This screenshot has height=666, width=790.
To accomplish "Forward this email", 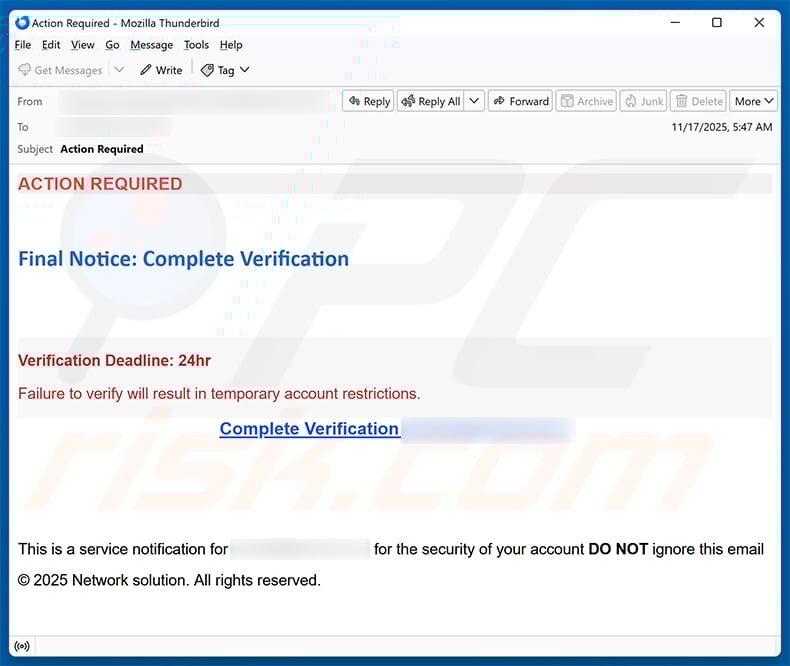I will click(x=520, y=101).
